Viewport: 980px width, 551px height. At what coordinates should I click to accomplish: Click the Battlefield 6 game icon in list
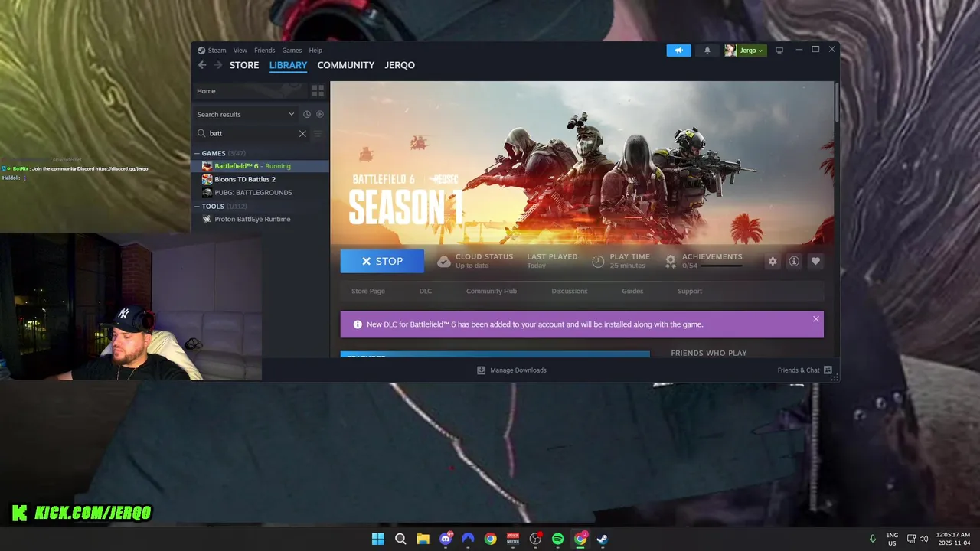[207, 166]
